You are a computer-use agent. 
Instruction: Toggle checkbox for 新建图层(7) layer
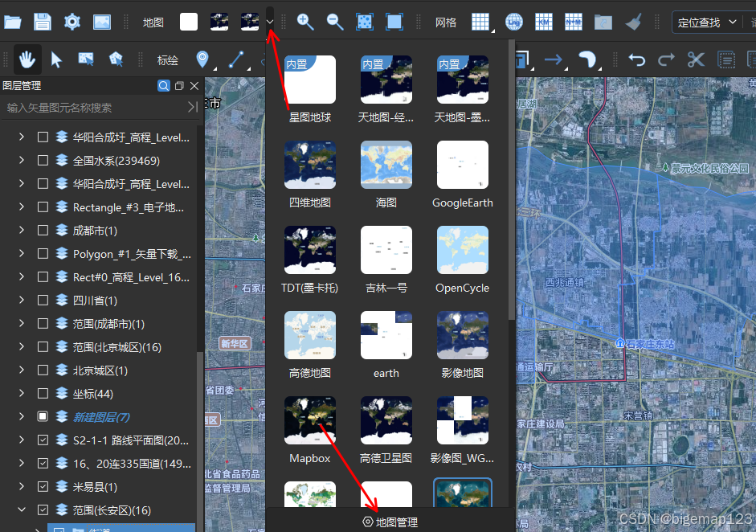click(x=43, y=417)
